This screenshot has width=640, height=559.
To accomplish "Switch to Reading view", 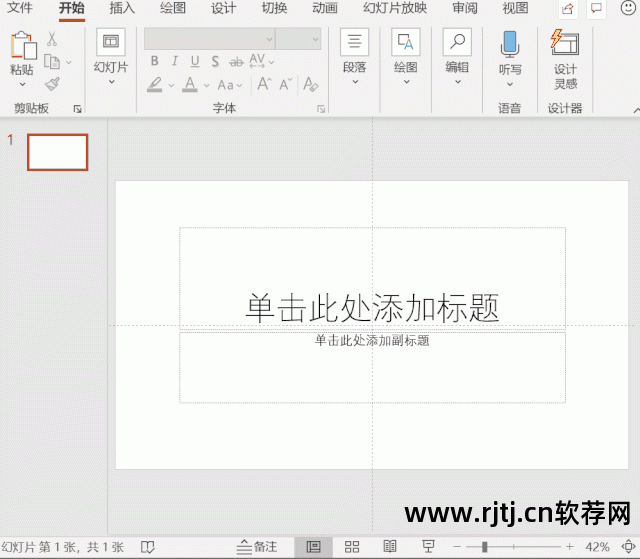I will point(390,546).
